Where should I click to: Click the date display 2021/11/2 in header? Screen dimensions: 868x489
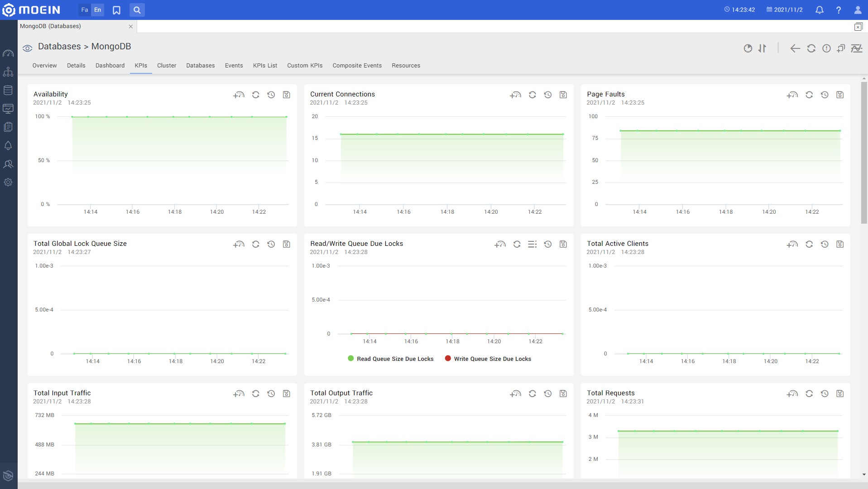tap(784, 10)
